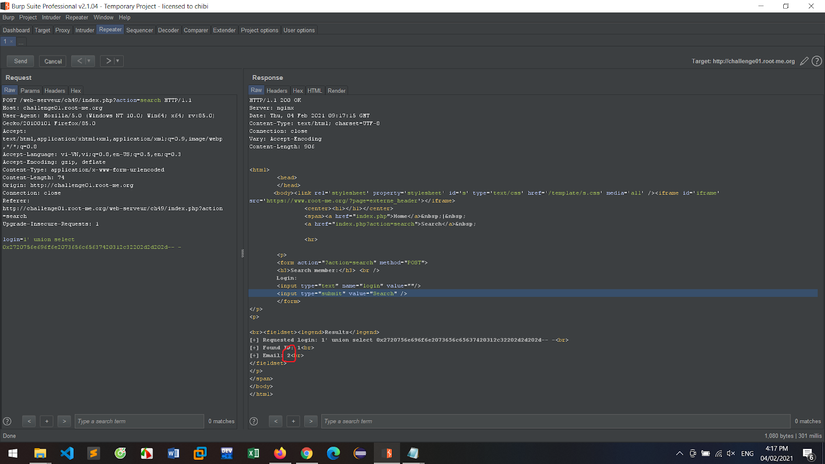Expand the previous request history dropdown
This screenshot has width=825, height=464.
click(90, 61)
